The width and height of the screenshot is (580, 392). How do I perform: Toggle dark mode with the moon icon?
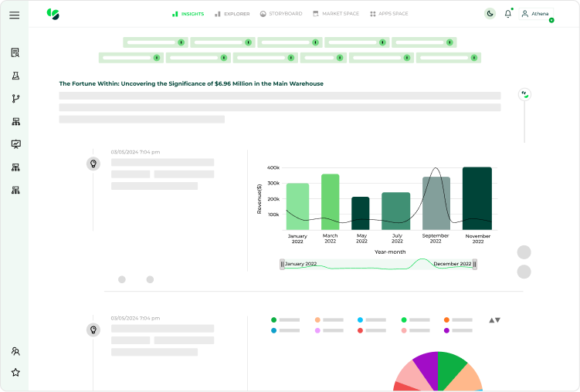pos(490,14)
